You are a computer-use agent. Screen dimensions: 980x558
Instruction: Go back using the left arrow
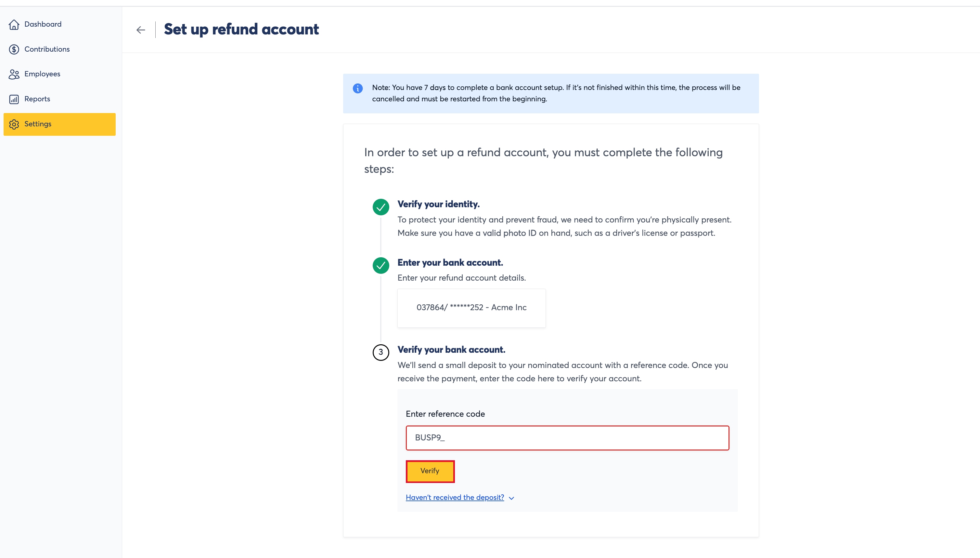click(x=141, y=30)
